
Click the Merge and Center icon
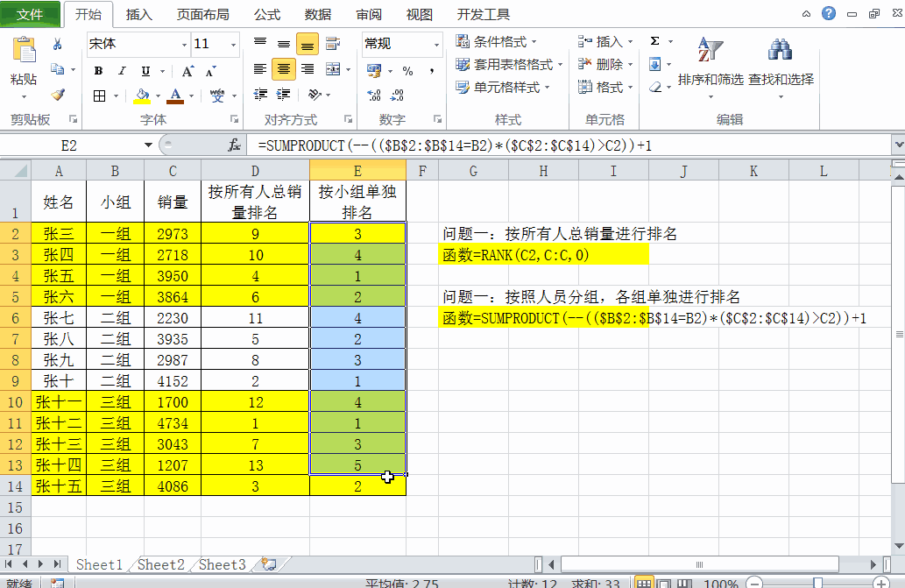pyautogui.click(x=333, y=69)
